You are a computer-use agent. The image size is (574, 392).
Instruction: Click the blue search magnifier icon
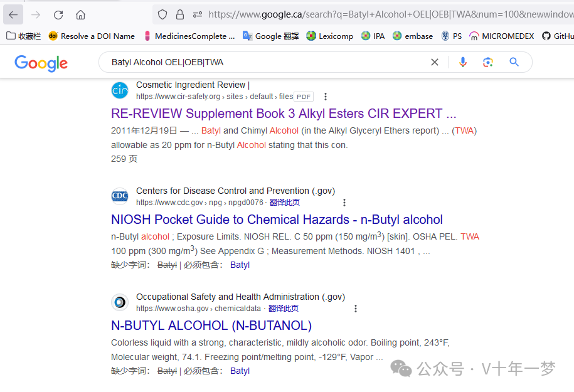click(x=514, y=61)
